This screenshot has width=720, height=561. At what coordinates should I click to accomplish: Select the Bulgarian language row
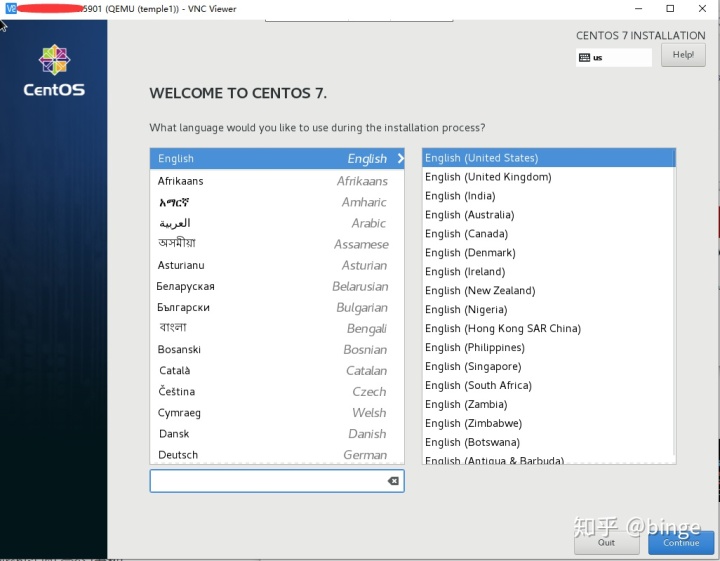click(277, 307)
